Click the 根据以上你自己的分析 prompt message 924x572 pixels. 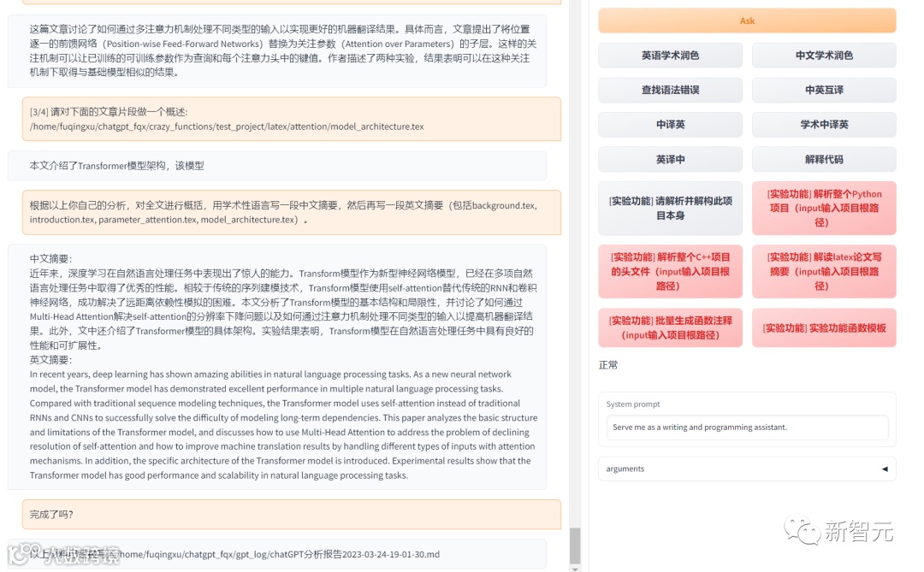(291, 212)
